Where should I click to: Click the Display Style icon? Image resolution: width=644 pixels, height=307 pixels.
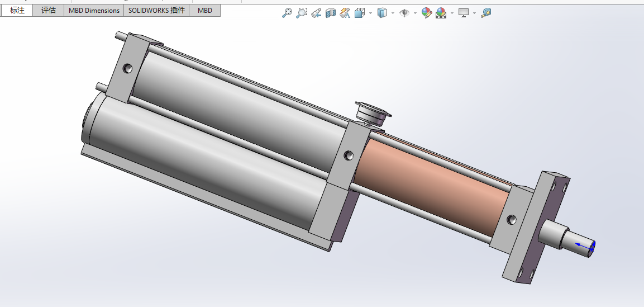[x=382, y=13]
